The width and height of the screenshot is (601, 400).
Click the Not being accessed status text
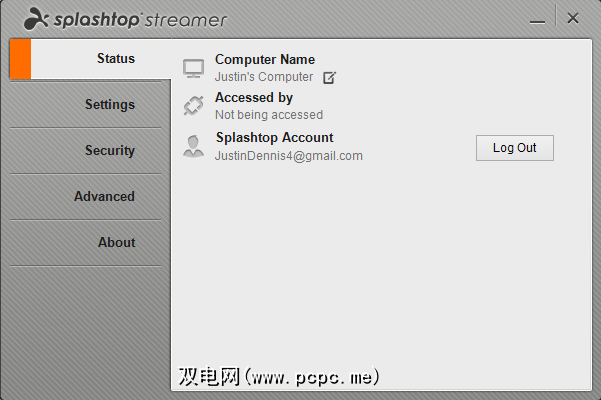pyautogui.click(x=269, y=115)
